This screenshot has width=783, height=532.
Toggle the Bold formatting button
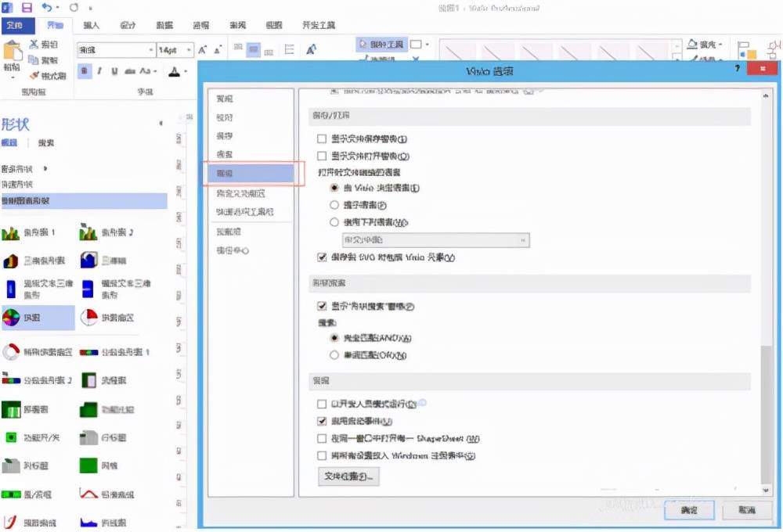tap(84, 71)
